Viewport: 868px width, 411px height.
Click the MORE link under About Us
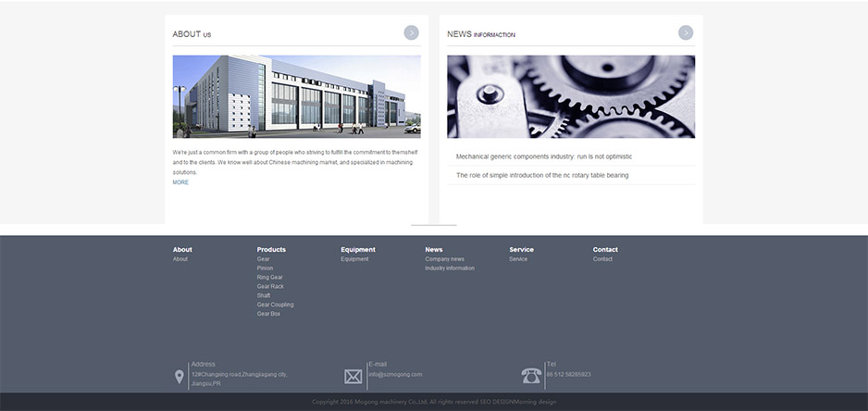tap(180, 182)
